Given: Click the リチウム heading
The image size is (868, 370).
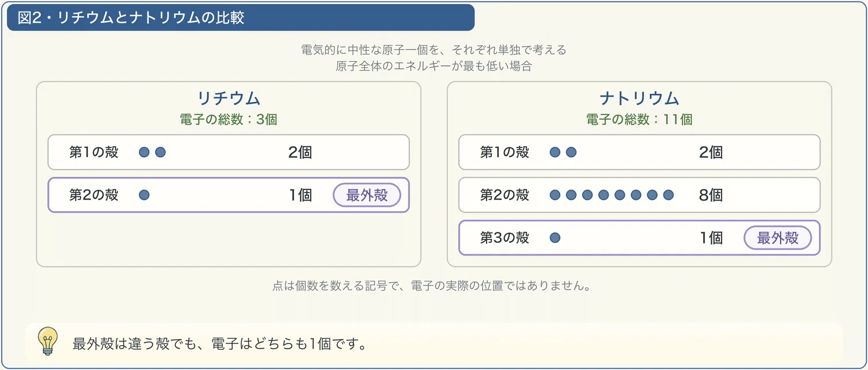Looking at the screenshot, I should 229,98.
